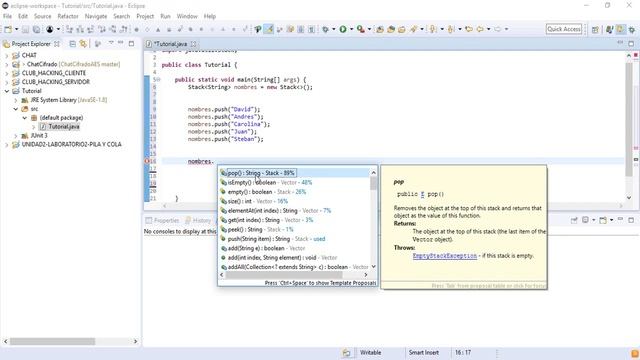Close the Tutorial.java editor tab
The height and width of the screenshot is (360, 640).
tap(193, 44)
